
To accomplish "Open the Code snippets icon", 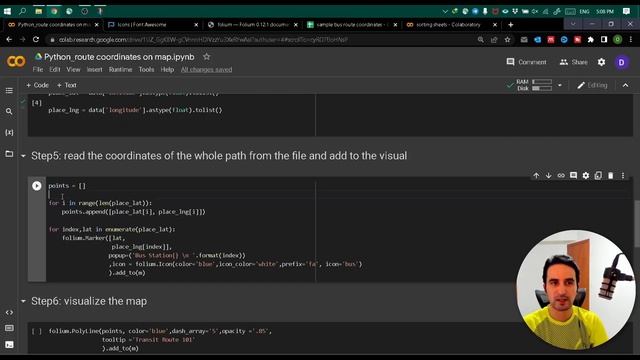I will coord(9,312).
